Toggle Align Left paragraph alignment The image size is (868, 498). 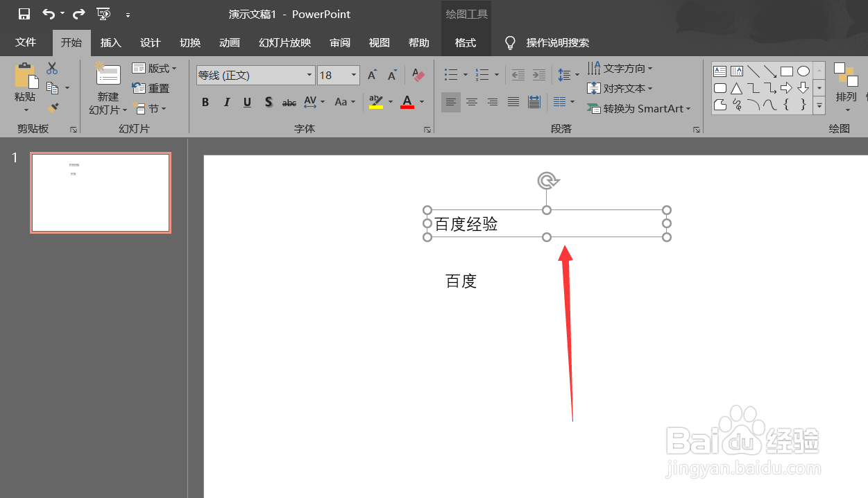tap(451, 103)
